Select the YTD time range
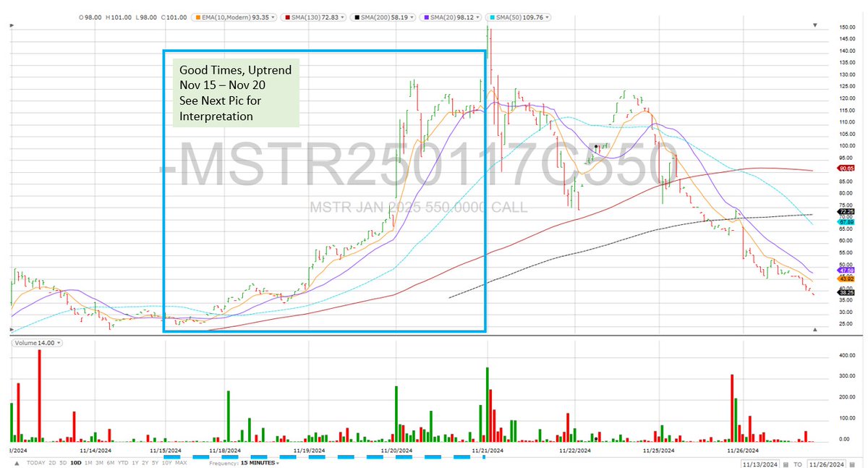Image resolution: width=868 pixels, height=468 pixels. pos(123,463)
